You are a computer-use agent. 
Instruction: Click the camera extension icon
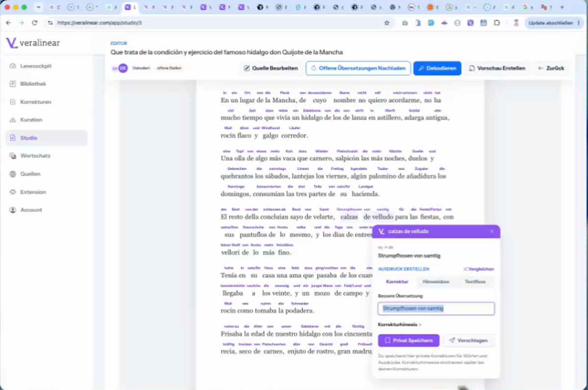coord(405,23)
